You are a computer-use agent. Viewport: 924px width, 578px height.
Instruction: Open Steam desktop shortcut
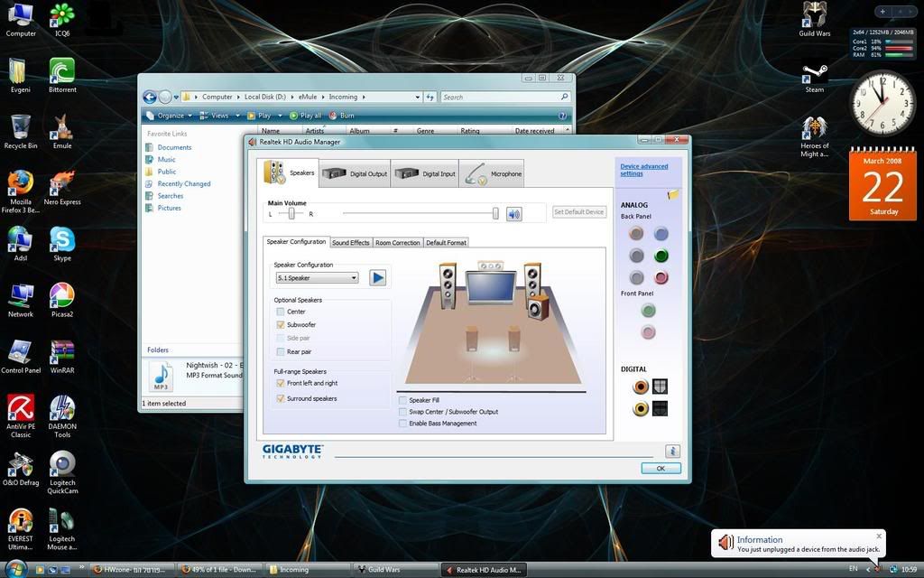pyautogui.click(x=815, y=79)
